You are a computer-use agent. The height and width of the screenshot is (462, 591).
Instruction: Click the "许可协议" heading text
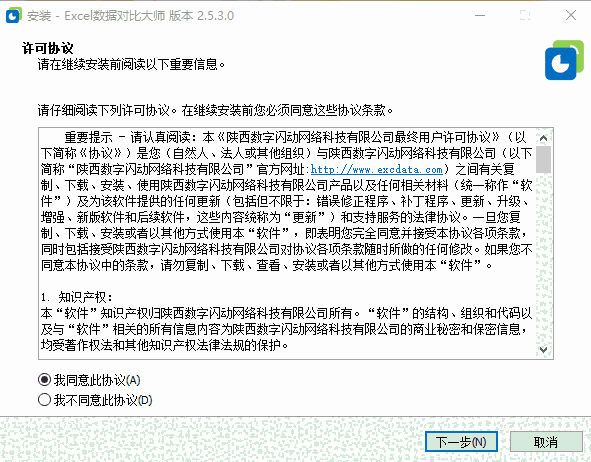(47, 48)
